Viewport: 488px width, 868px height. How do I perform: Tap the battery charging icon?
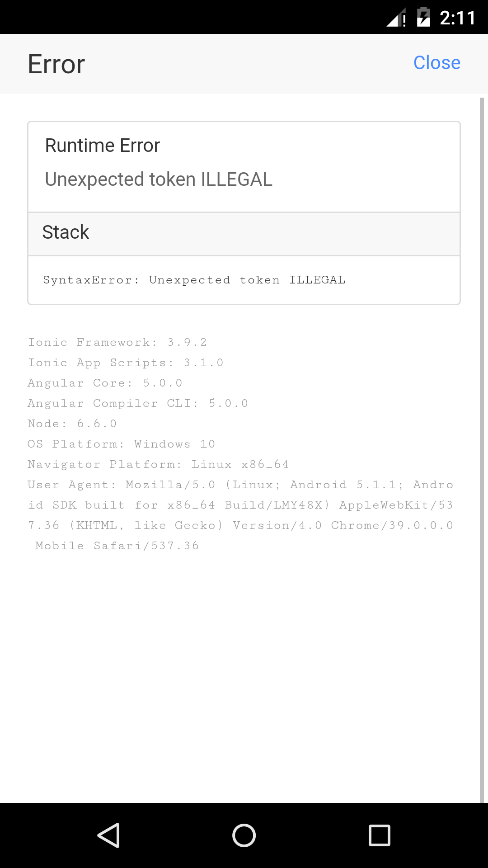pos(424,17)
